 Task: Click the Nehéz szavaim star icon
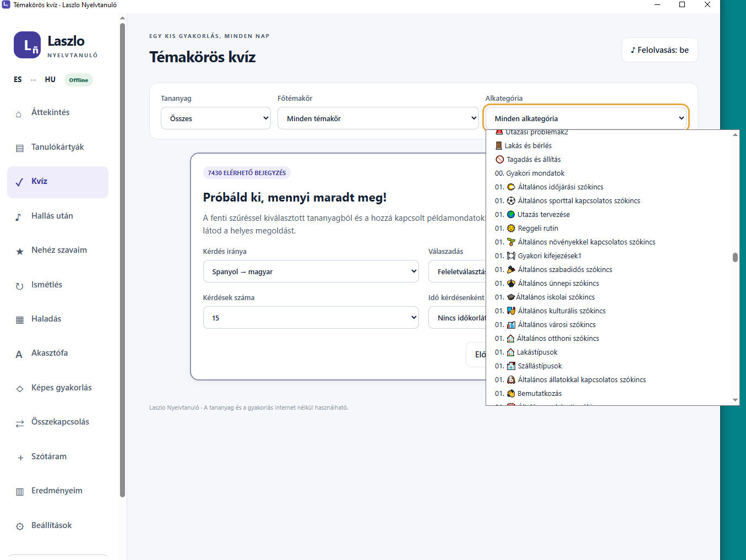point(20,251)
